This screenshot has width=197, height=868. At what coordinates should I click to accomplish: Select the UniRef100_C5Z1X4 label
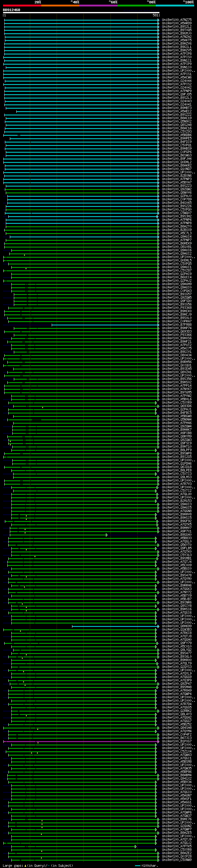tap(177, 751)
